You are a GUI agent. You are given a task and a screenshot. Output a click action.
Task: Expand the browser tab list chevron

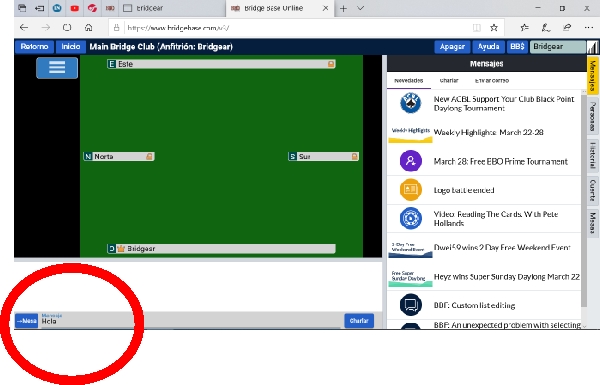click(x=360, y=8)
